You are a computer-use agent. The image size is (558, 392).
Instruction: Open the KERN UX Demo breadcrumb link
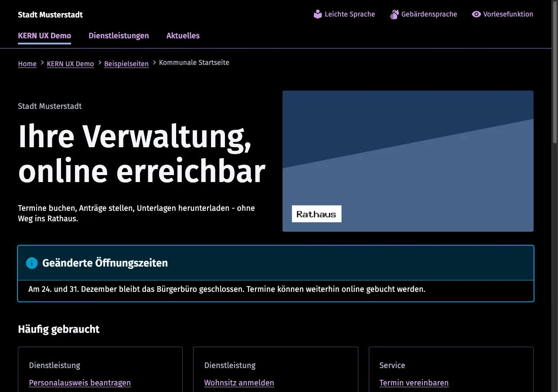[x=70, y=64]
